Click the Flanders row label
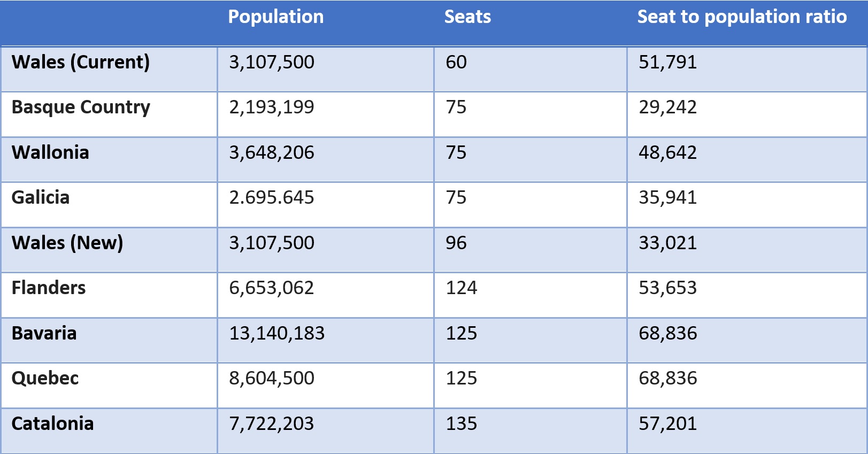Viewport: 868px width, 454px height. (49, 288)
